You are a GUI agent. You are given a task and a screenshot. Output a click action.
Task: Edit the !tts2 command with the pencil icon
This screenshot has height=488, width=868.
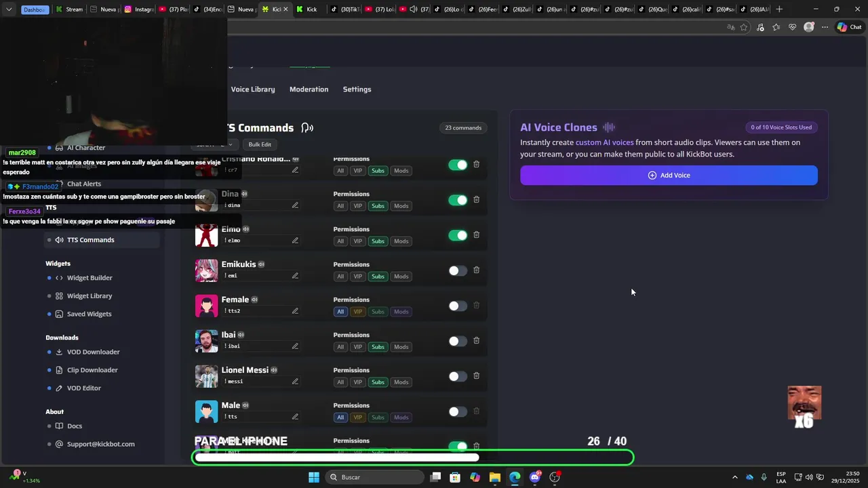coord(295,311)
